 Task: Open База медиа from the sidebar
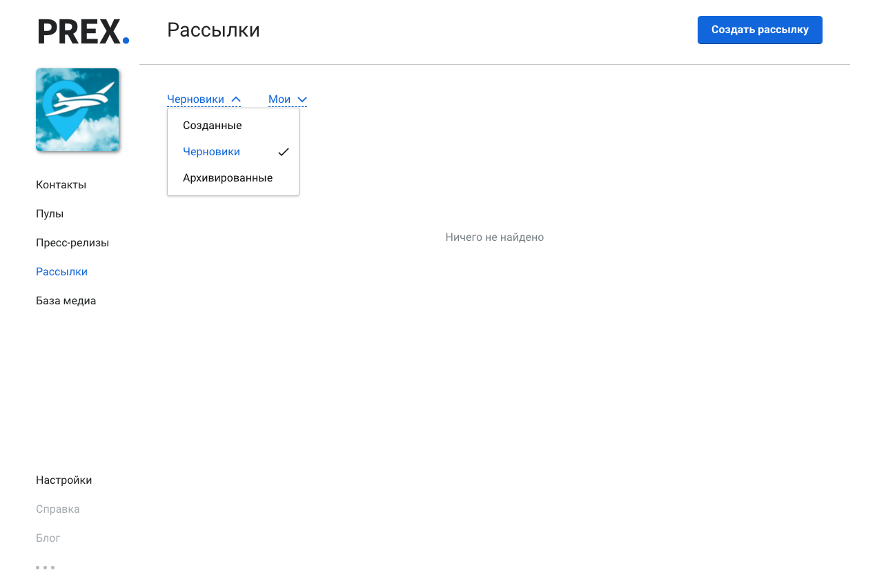66,301
